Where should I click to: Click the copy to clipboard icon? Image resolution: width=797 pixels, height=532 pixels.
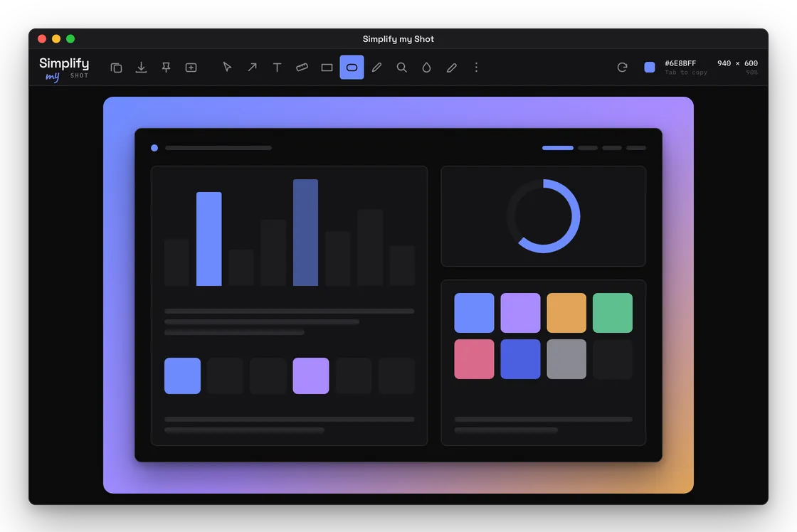pyautogui.click(x=117, y=68)
